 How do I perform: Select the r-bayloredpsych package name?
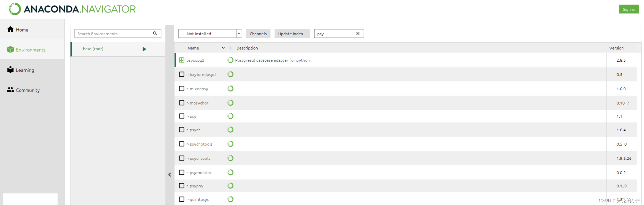(x=202, y=75)
